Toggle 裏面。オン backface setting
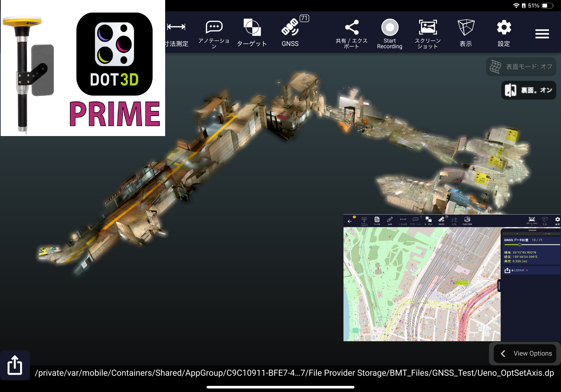This screenshot has width=561, height=392. click(529, 90)
